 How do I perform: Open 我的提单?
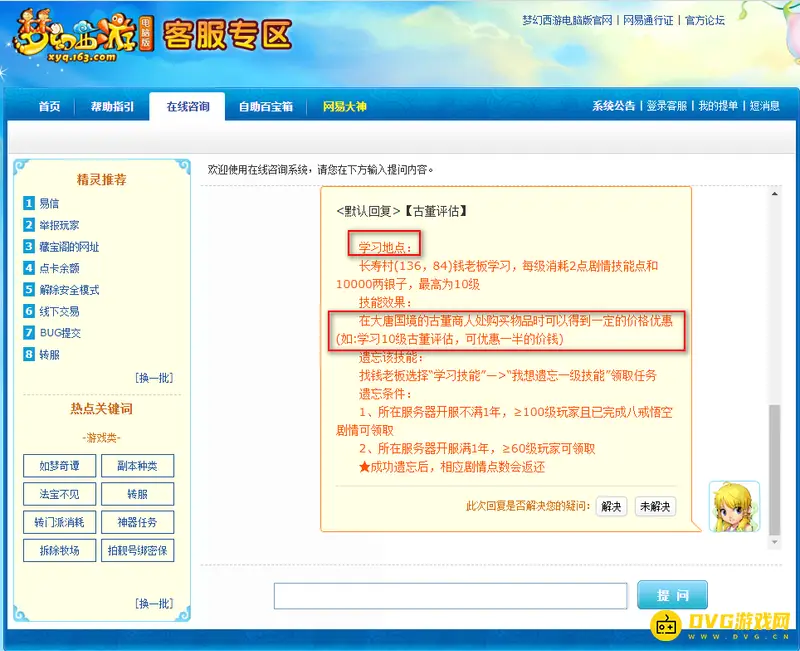[x=718, y=106]
